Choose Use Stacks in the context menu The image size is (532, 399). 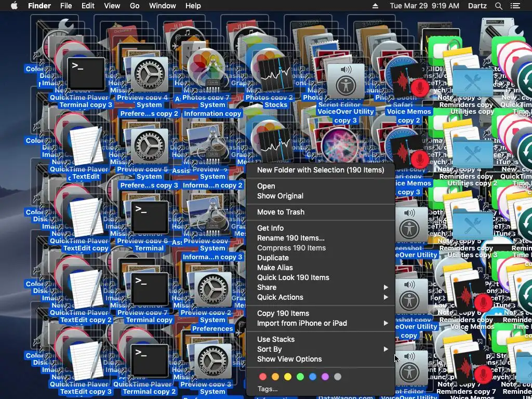click(x=321, y=339)
